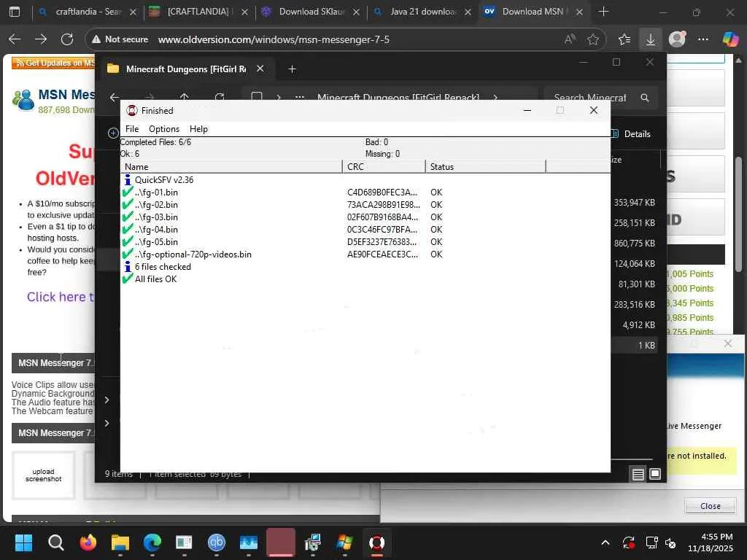Click the 'All files OK' text
The width and height of the screenshot is (747, 560).
coord(156,279)
